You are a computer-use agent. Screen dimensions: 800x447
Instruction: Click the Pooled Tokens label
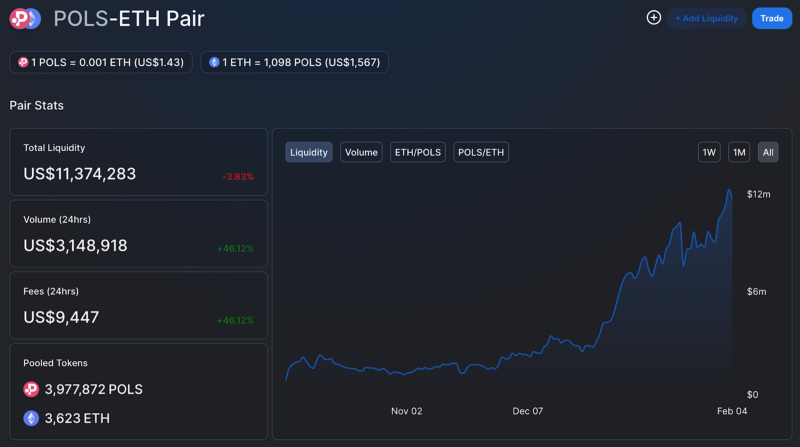click(55, 363)
